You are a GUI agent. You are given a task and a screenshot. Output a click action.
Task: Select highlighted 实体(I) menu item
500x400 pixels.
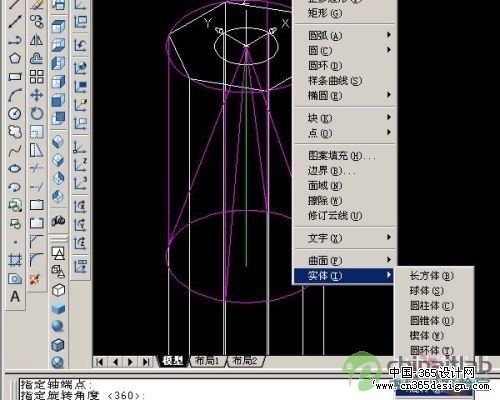[x=344, y=276]
